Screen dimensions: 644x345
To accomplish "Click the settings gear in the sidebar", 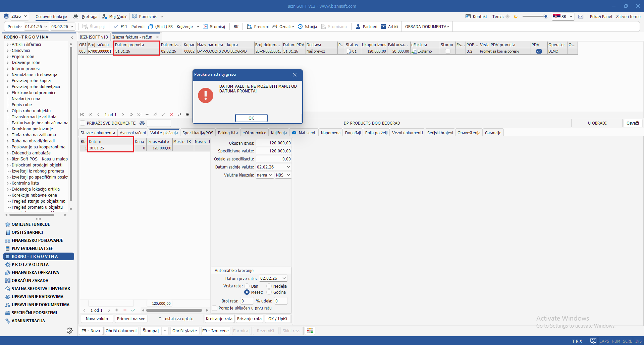I will tap(70, 331).
